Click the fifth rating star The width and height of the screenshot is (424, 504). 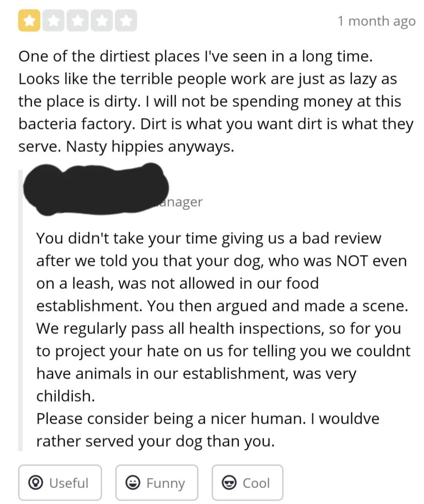point(126,22)
